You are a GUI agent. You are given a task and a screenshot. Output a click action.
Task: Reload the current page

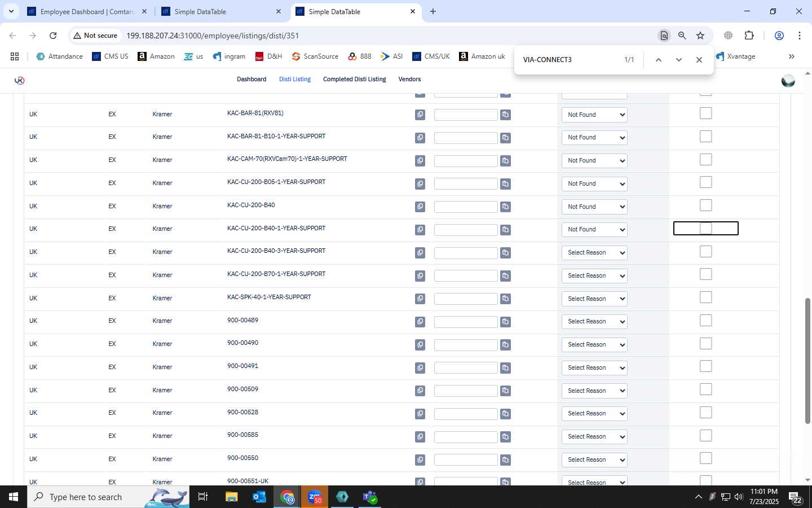click(x=53, y=36)
